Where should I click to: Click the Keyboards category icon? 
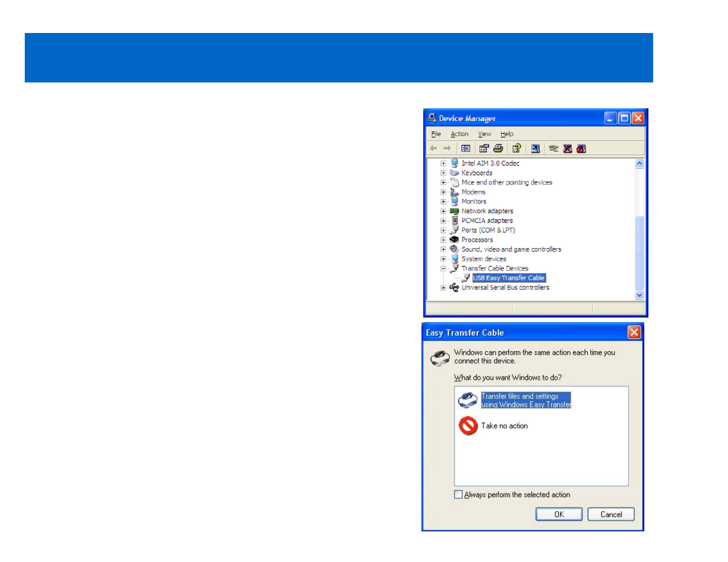click(454, 173)
